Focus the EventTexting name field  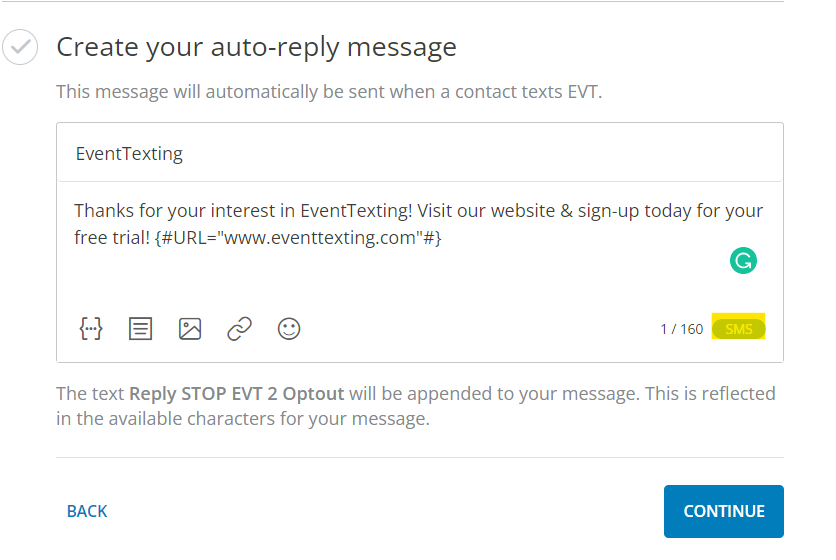420,153
